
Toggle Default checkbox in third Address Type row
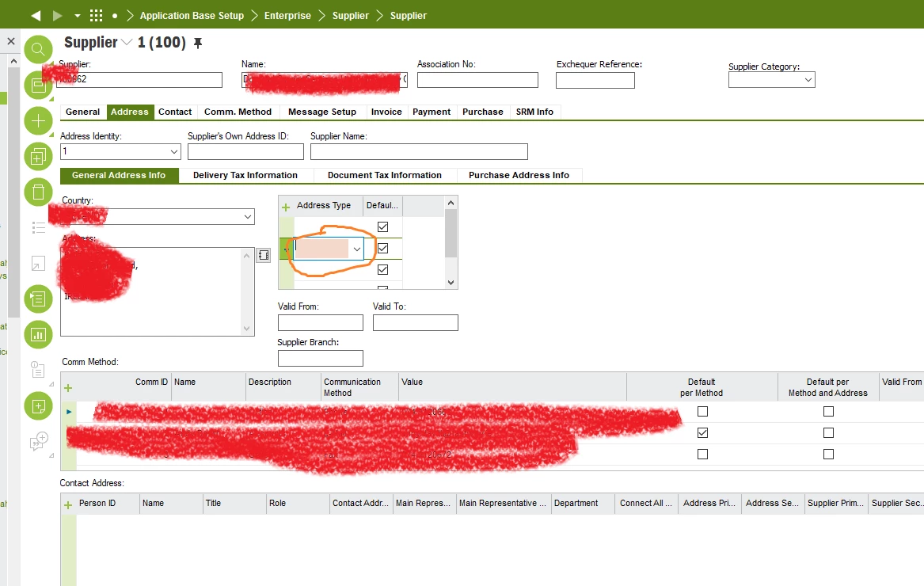(382, 269)
